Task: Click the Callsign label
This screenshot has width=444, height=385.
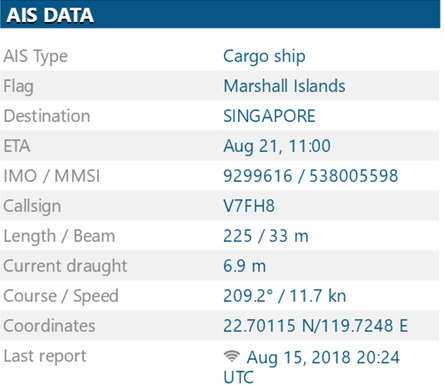Action: tap(32, 206)
